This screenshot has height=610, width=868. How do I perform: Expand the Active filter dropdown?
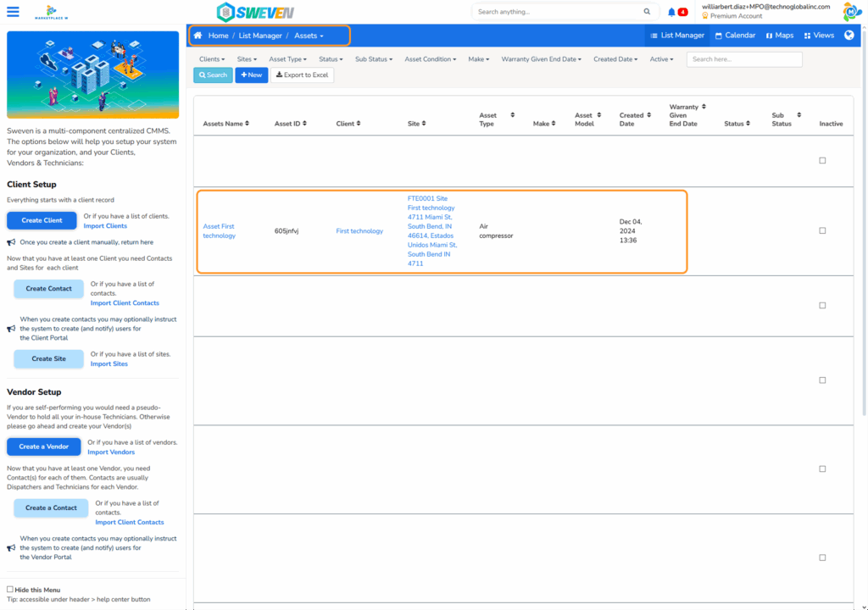point(661,59)
